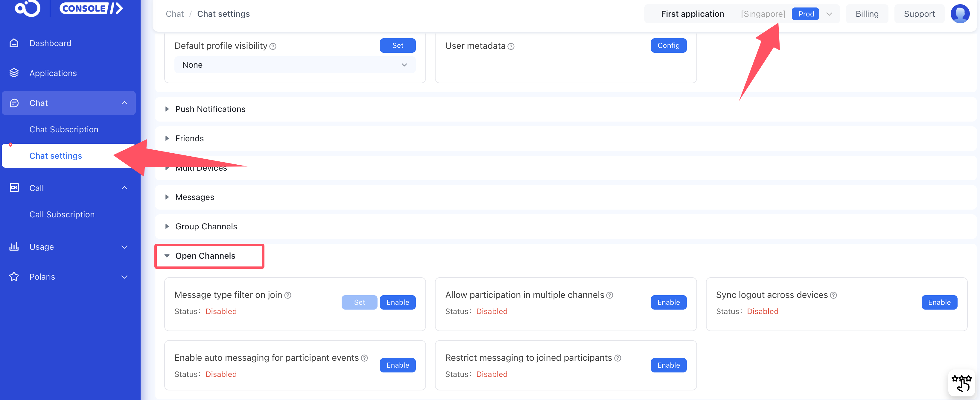Expand the Push Notifications section
This screenshot has width=980, height=400.
210,109
